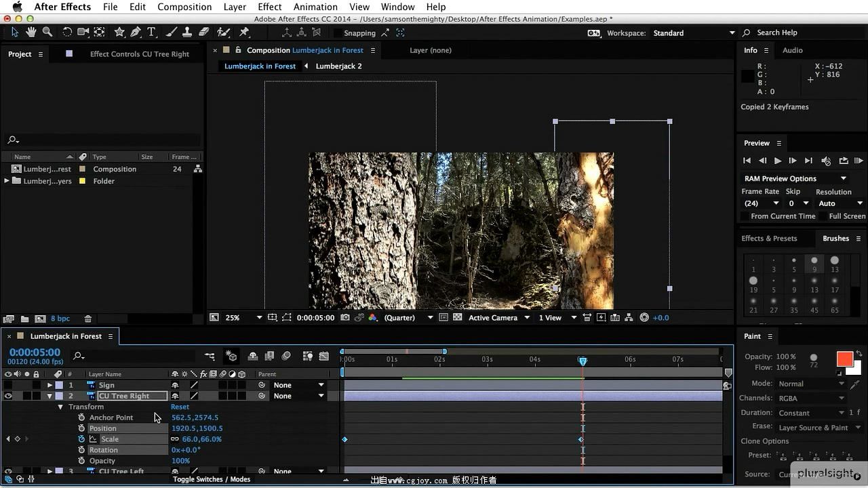Screen dimensions: 868x488
Task: Select the Pen tool
Action: pyautogui.click(x=136, y=32)
